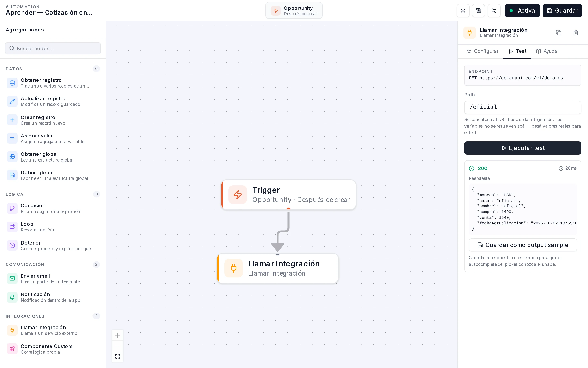The image size is (588, 368).
Task: Select the Llamar Integración node on canvas
Action: tap(278, 268)
